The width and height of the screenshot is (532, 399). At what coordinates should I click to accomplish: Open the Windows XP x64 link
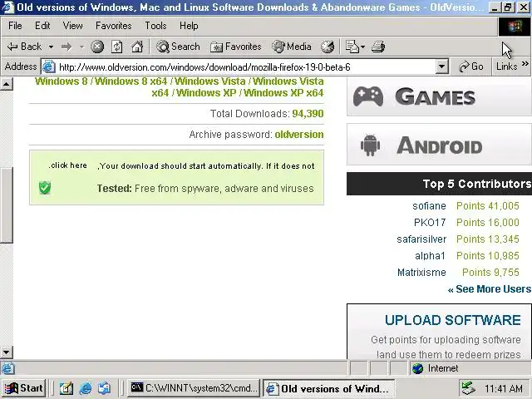tap(283, 93)
